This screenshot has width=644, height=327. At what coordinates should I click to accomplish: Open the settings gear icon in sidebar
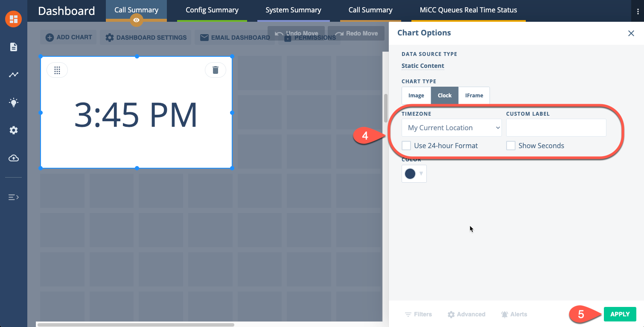(14, 131)
